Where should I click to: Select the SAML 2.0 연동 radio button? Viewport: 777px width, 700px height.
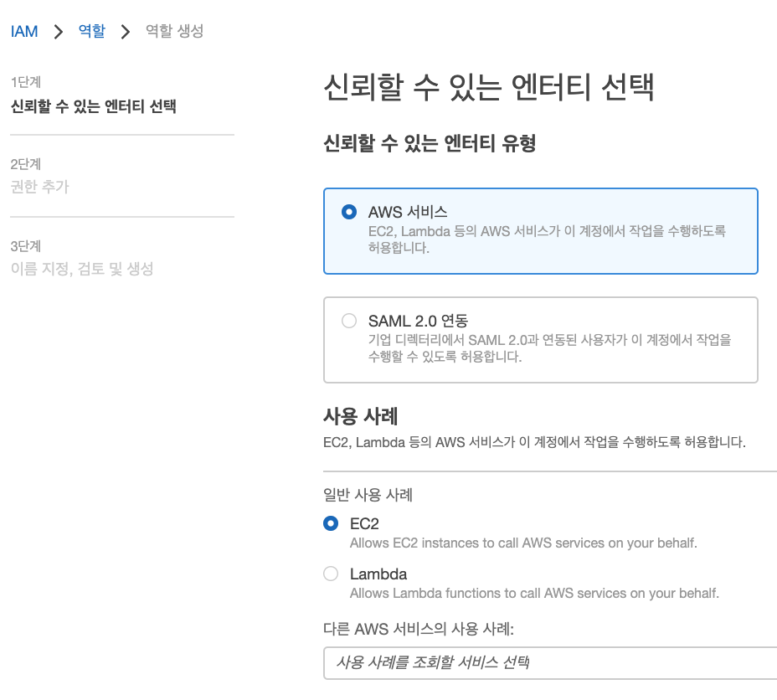pos(349,321)
